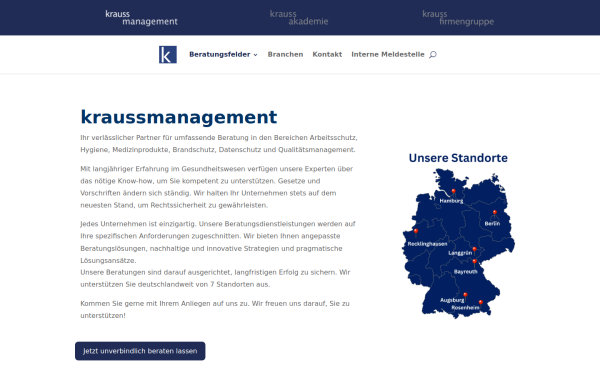Click sentence starting 'Unsere Beratungen sind darauf'
The height and width of the screenshot is (375, 600).
click(x=215, y=278)
